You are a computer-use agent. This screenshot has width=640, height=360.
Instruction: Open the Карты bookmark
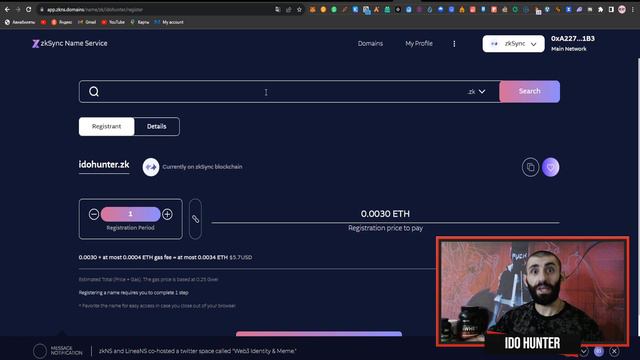click(x=140, y=22)
